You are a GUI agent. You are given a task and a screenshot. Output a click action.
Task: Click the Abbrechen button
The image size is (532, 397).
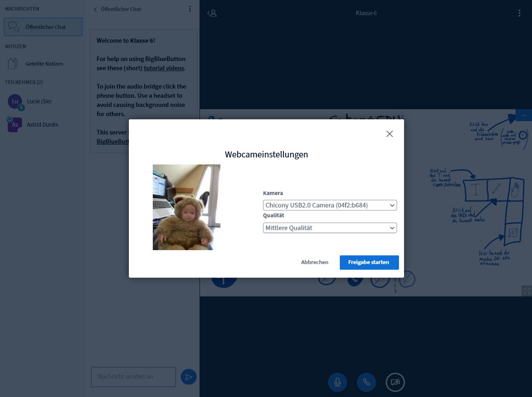click(315, 262)
